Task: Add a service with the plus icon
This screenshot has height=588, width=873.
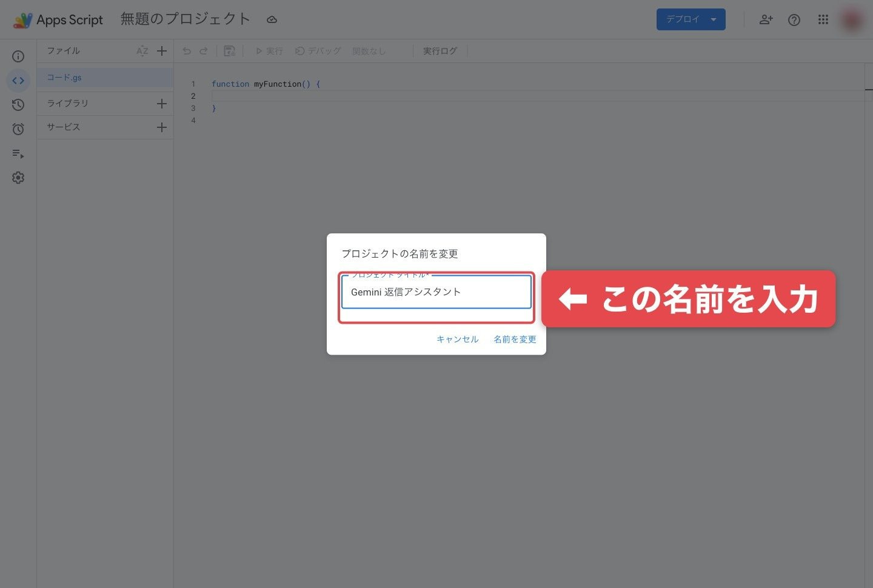Action: point(162,127)
